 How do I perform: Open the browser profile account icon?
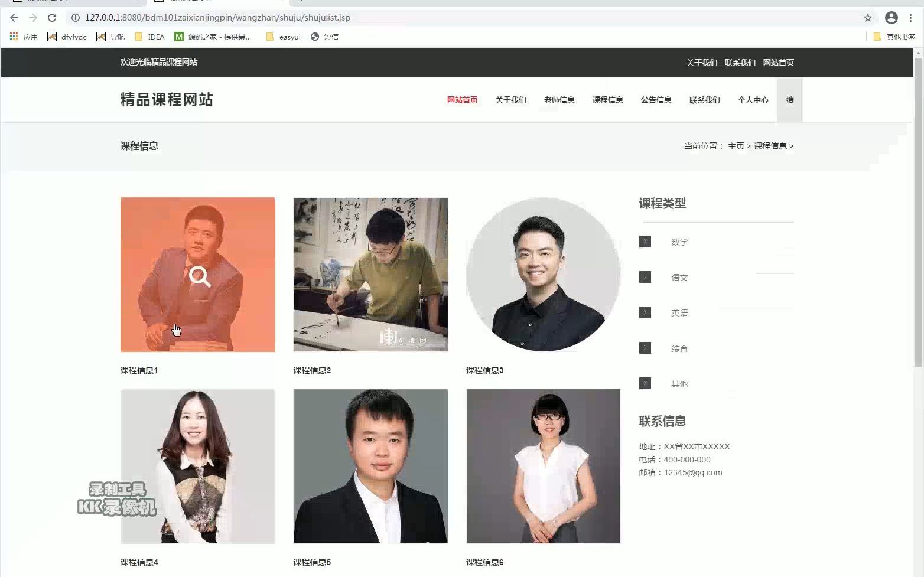pyautogui.click(x=892, y=18)
